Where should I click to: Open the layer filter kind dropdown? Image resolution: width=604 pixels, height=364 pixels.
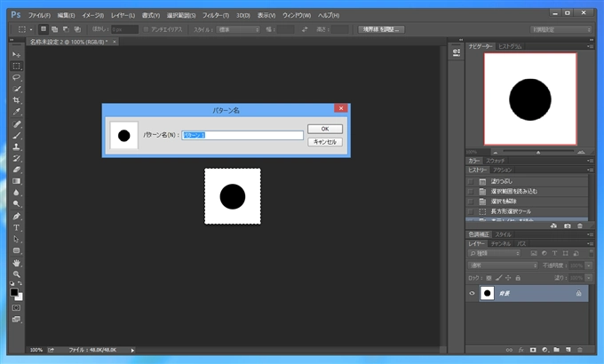point(495,253)
